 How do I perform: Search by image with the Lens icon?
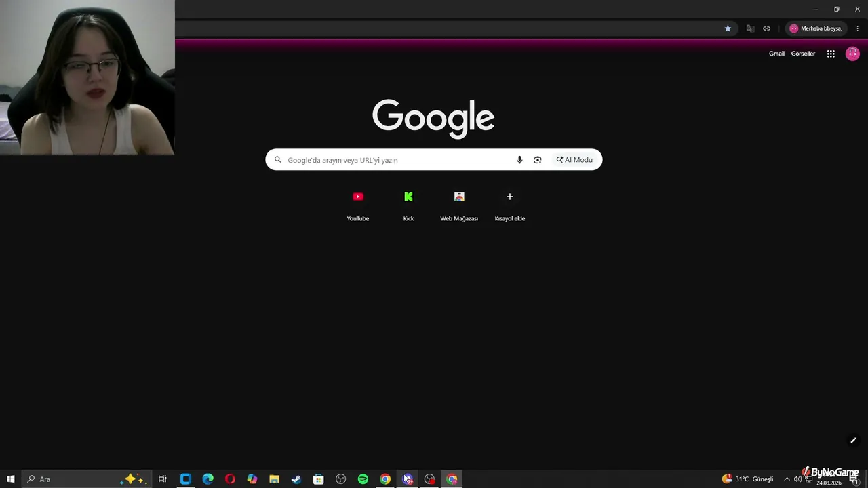click(538, 160)
